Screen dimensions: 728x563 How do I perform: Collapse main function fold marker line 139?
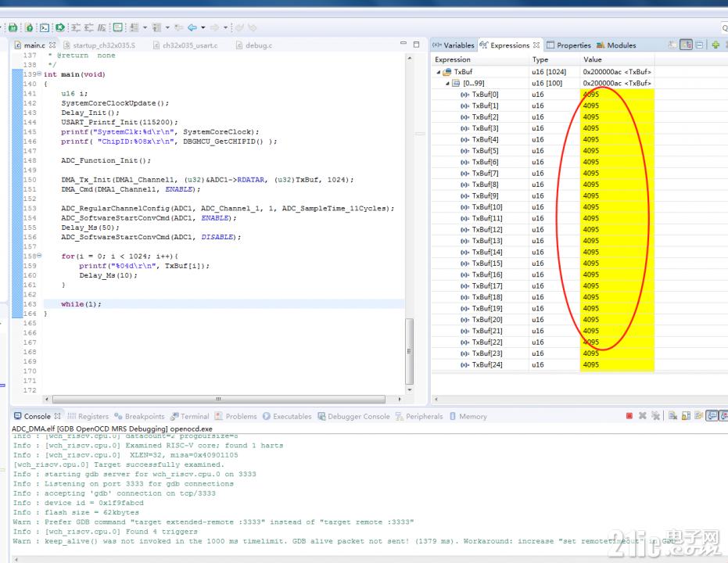coord(39,74)
